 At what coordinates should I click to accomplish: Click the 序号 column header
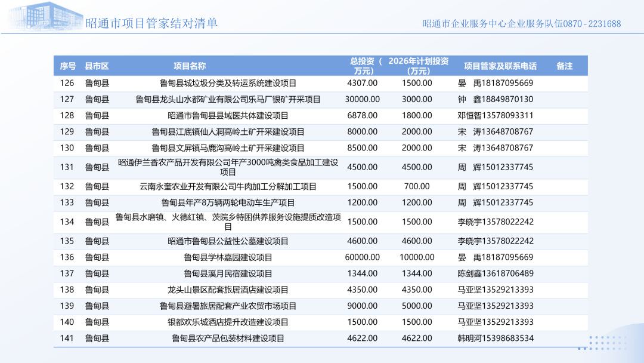(68, 66)
